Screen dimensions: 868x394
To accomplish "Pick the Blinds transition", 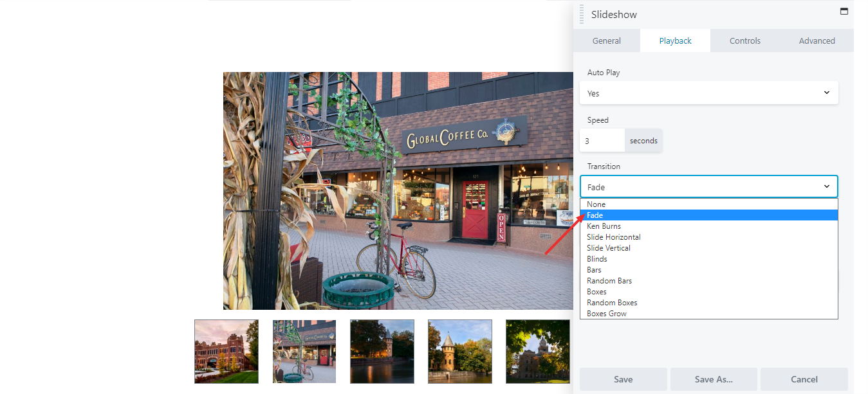I will tap(709, 259).
